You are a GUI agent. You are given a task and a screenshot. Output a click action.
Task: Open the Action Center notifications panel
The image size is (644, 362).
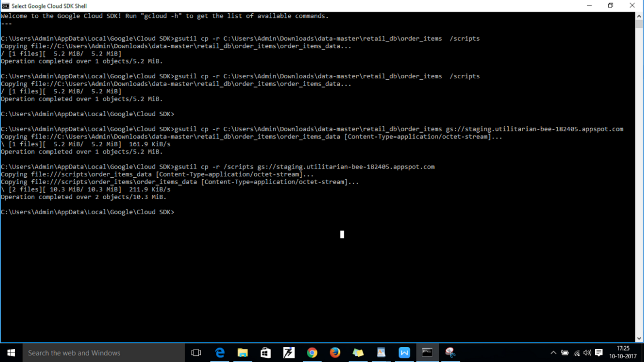coord(598,353)
